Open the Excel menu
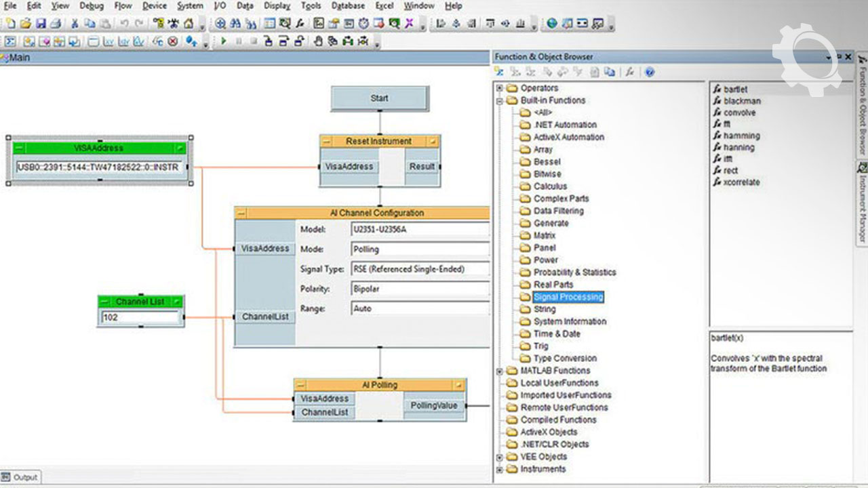The image size is (868, 488). pyautogui.click(x=384, y=6)
